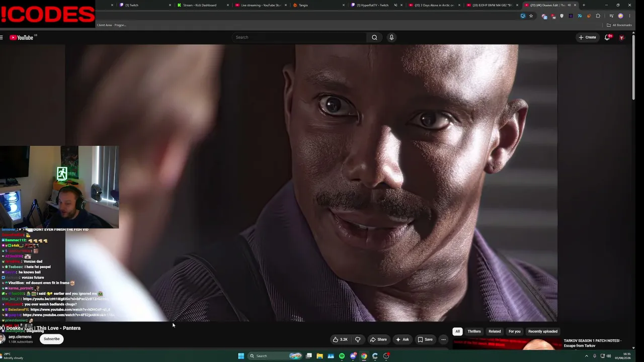Image resolution: width=644 pixels, height=362 pixels.
Task: Open the Client Area bookmark
Action: click(x=111, y=25)
